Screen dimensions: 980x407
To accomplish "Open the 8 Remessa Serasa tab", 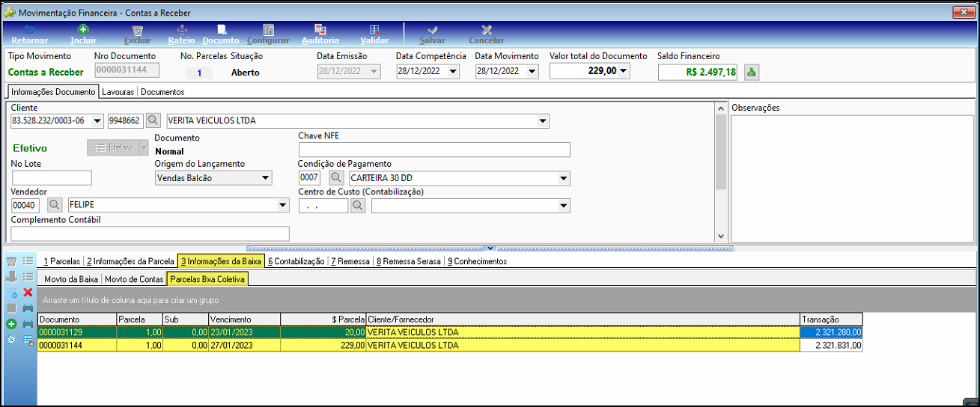I will coord(408,261).
